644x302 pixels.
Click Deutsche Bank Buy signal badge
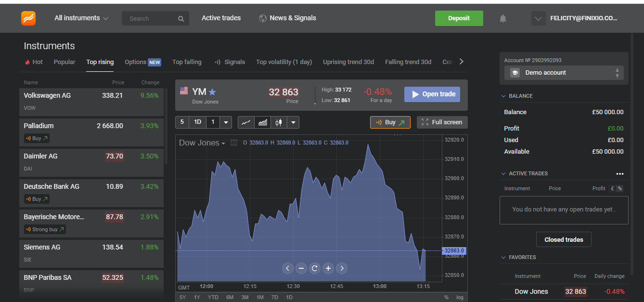[x=37, y=199]
